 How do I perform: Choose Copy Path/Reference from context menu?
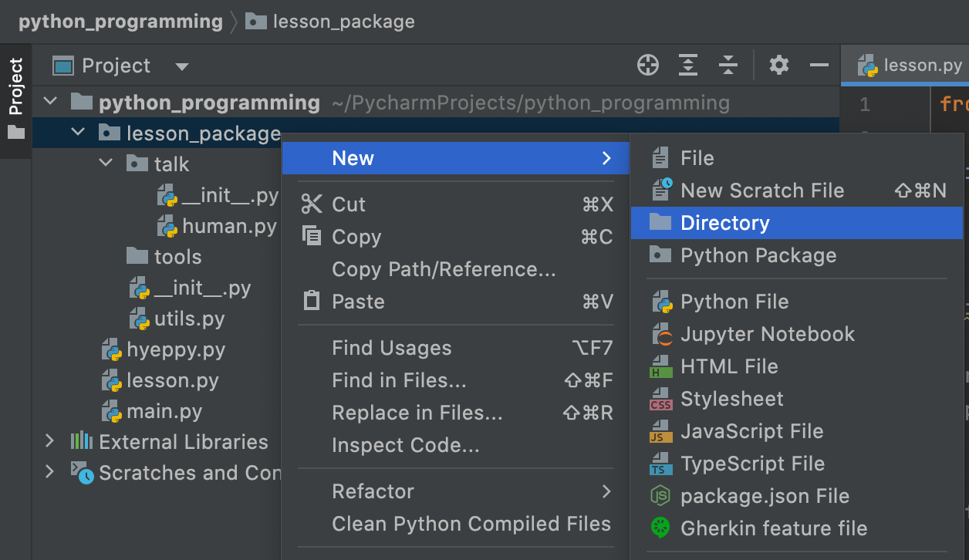pyautogui.click(x=456, y=269)
